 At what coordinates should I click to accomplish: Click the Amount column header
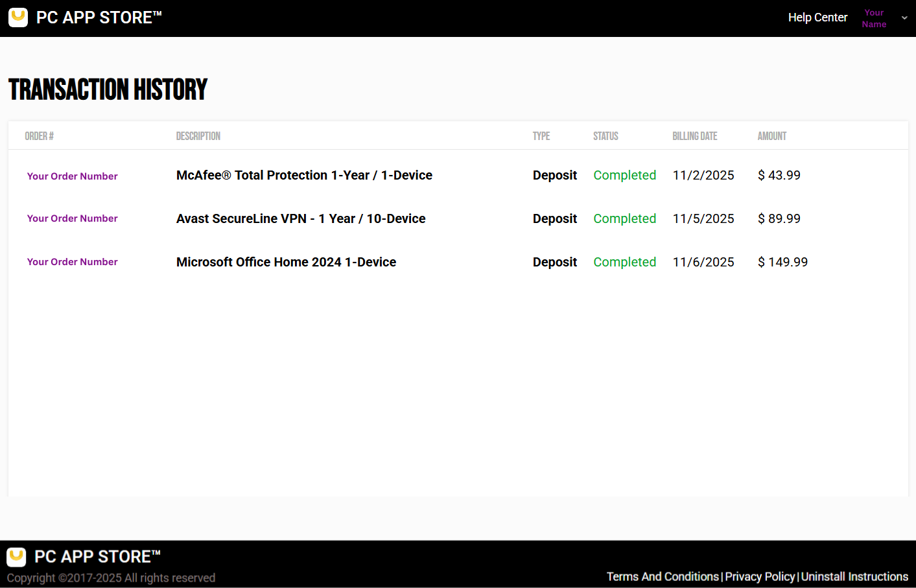(x=772, y=136)
